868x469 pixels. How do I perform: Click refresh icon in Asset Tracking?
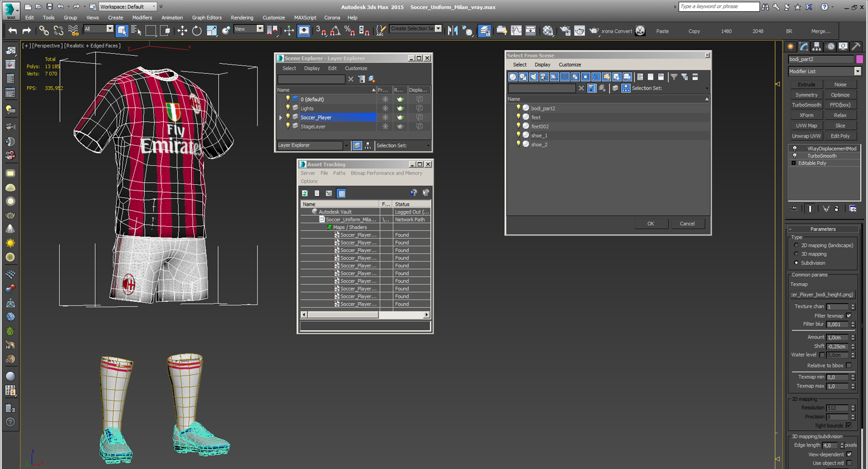coord(305,193)
